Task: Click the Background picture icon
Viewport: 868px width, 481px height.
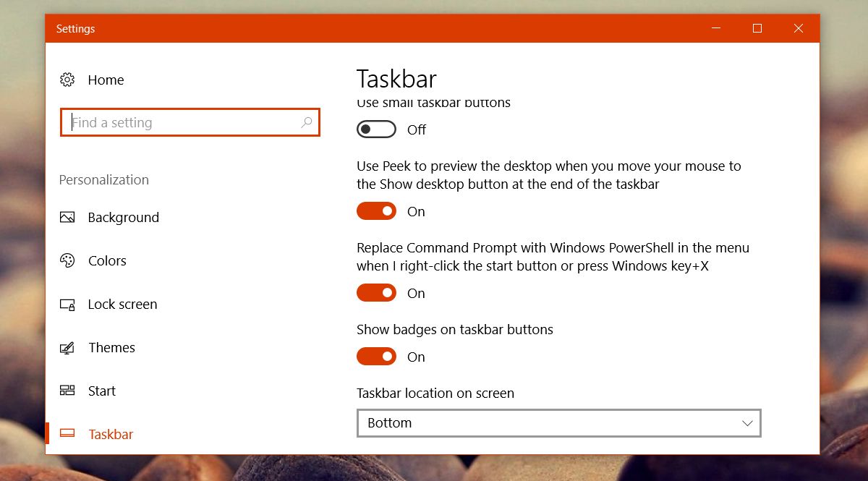Action: [67, 217]
